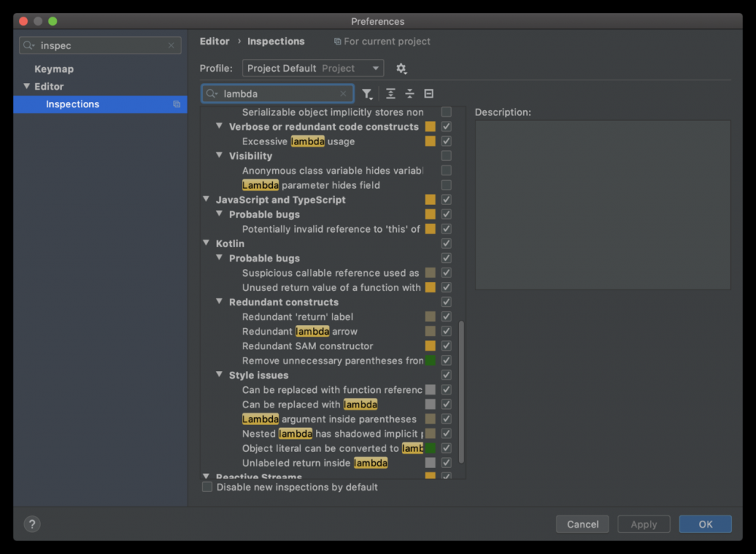
Task: Clear the inspec settings search field
Action: pos(171,45)
